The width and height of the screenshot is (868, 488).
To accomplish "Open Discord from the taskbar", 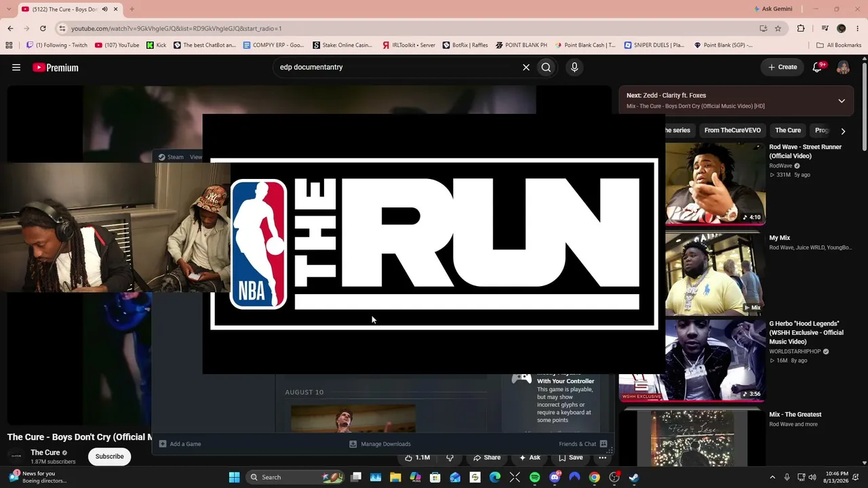I will [x=555, y=477].
